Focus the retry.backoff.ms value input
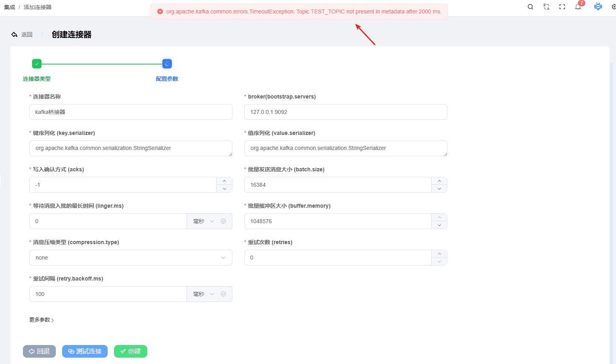This screenshot has height=364, width=616. 108,294
